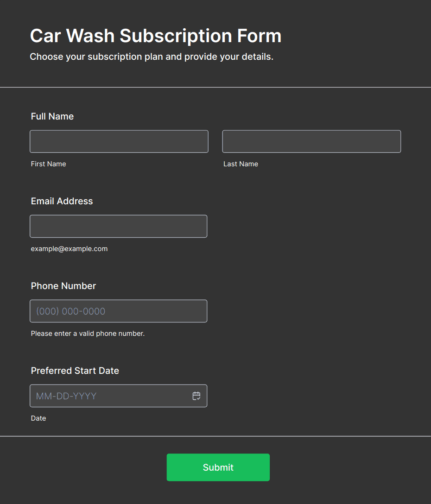This screenshot has height=504, width=431.
Task: Click the (000) 000-0000 placeholder text
Action: tap(71, 311)
